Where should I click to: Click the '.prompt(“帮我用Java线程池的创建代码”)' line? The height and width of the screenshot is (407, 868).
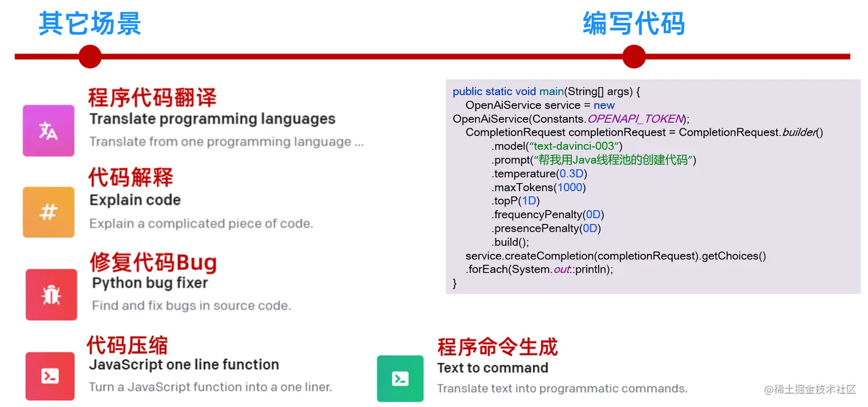pos(594,160)
